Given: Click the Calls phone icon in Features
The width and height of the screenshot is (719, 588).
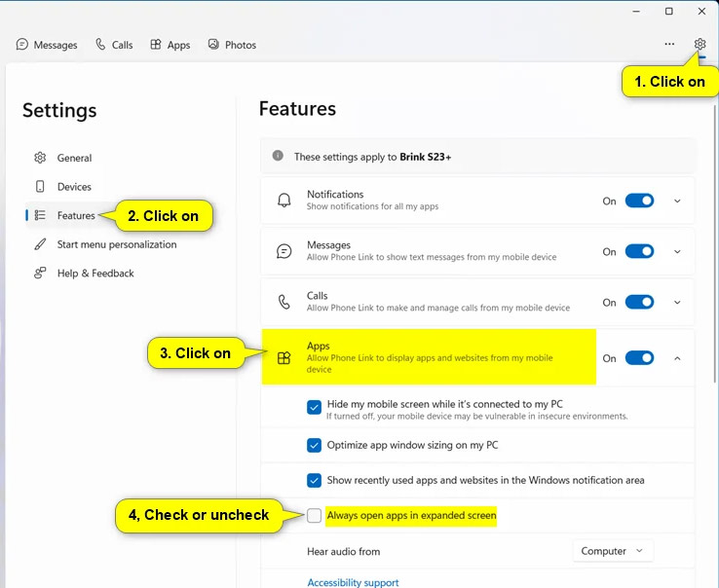Looking at the screenshot, I should pyautogui.click(x=284, y=302).
